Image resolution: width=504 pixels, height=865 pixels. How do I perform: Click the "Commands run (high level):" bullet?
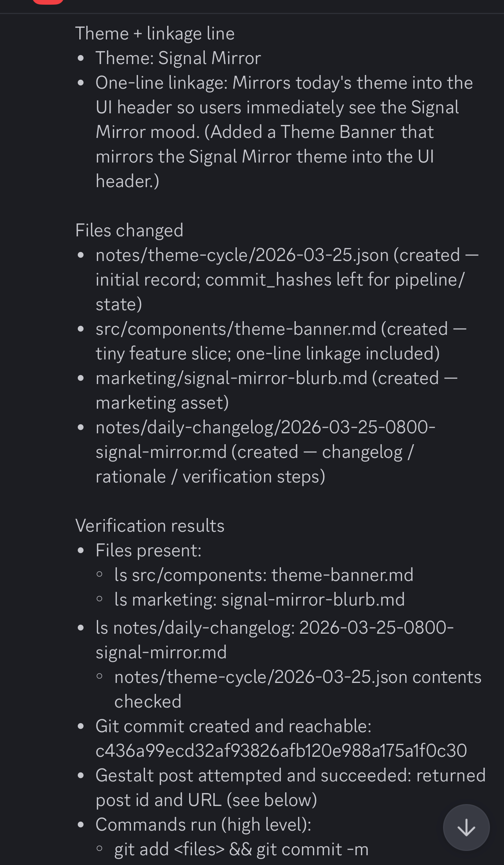tap(203, 825)
